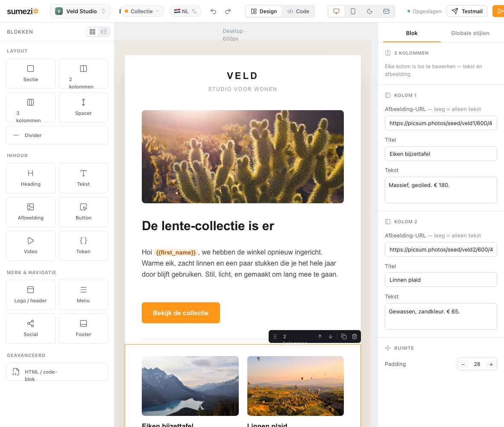Viewport: 504px width, 427px height.
Task: Open the NL language selector
Action: (185, 11)
